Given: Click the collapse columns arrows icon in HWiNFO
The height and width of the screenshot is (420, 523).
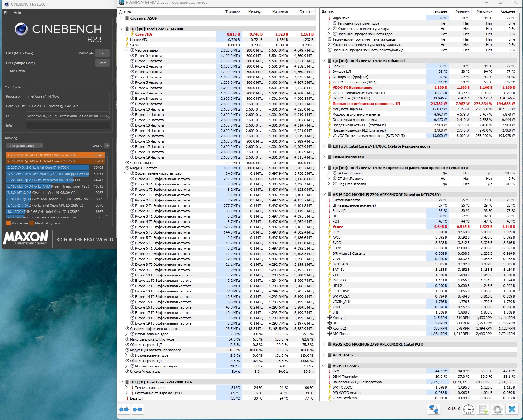Looking at the screenshot, I should point(137,409).
